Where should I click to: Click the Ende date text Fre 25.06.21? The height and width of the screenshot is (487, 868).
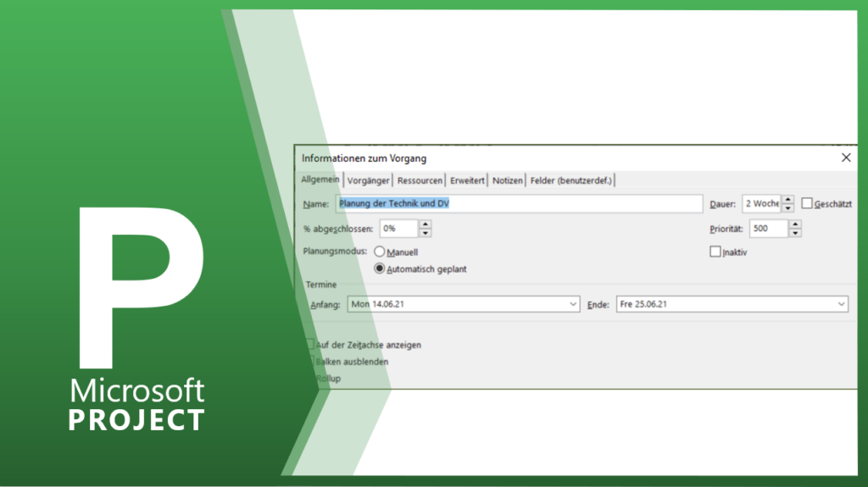click(x=643, y=304)
